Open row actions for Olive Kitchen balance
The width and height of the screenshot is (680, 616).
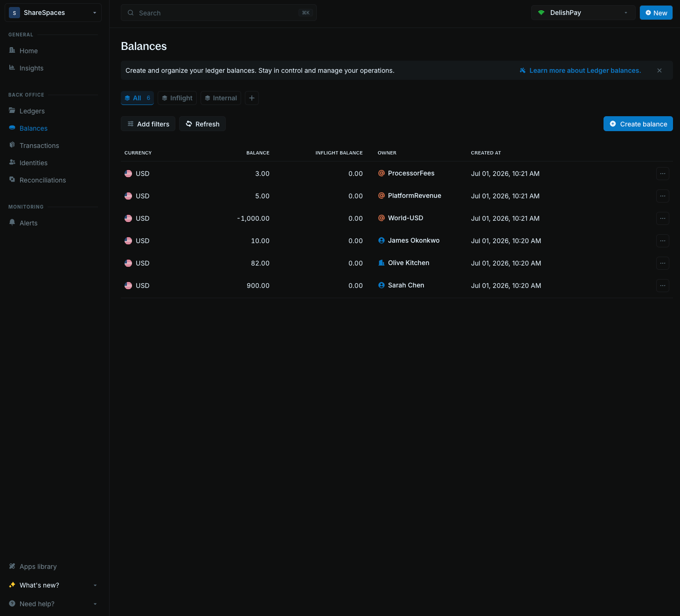click(663, 263)
